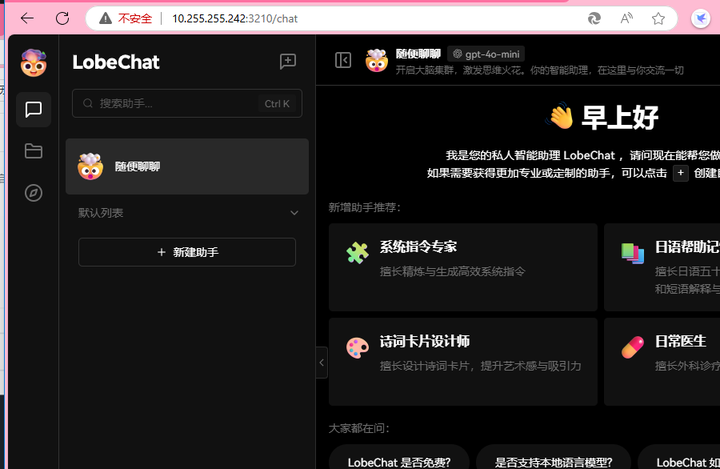This screenshot has height=469, width=720.
Task: Collapse the session panel with arrow handle
Action: pos(321,362)
